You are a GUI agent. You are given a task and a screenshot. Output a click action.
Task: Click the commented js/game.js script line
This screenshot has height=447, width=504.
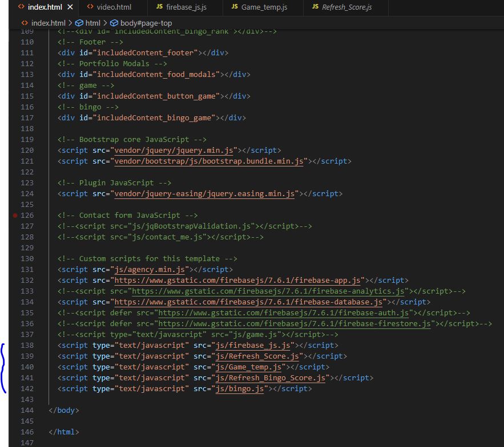click(198, 335)
